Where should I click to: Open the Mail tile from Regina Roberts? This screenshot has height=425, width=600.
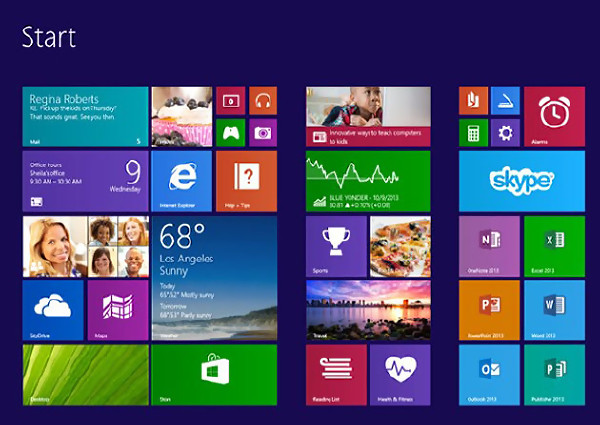[85, 117]
